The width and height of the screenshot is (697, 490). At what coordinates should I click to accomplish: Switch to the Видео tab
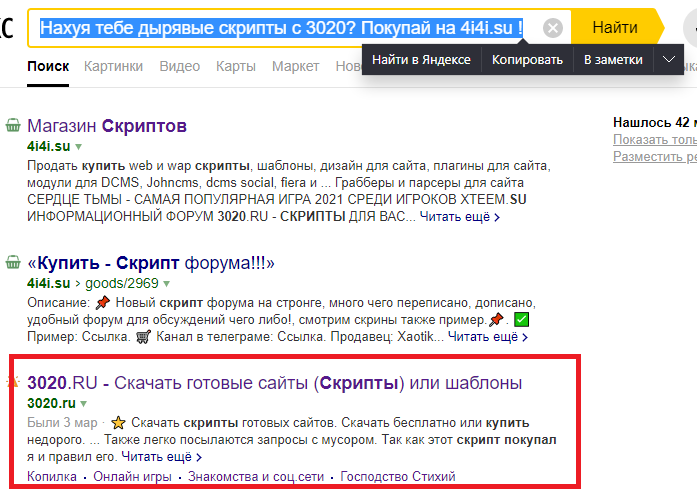click(x=179, y=66)
